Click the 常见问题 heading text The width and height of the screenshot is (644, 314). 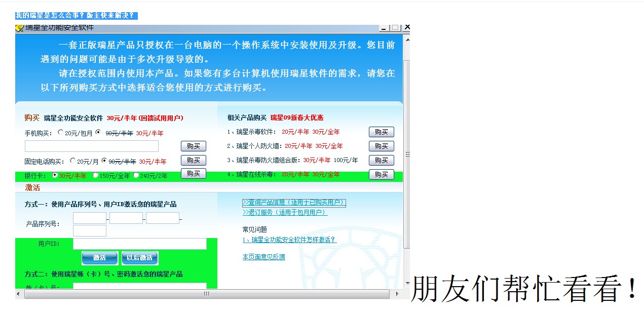click(254, 230)
